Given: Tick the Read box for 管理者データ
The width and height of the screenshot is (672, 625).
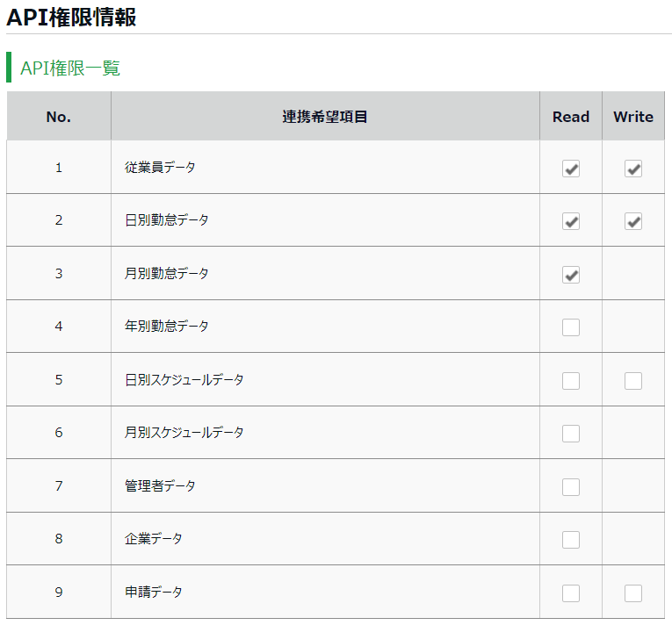Looking at the screenshot, I should 571,487.
